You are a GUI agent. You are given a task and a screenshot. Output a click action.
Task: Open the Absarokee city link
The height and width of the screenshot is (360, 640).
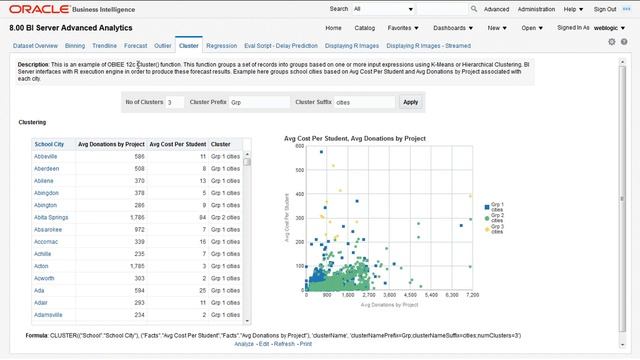pos(48,230)
